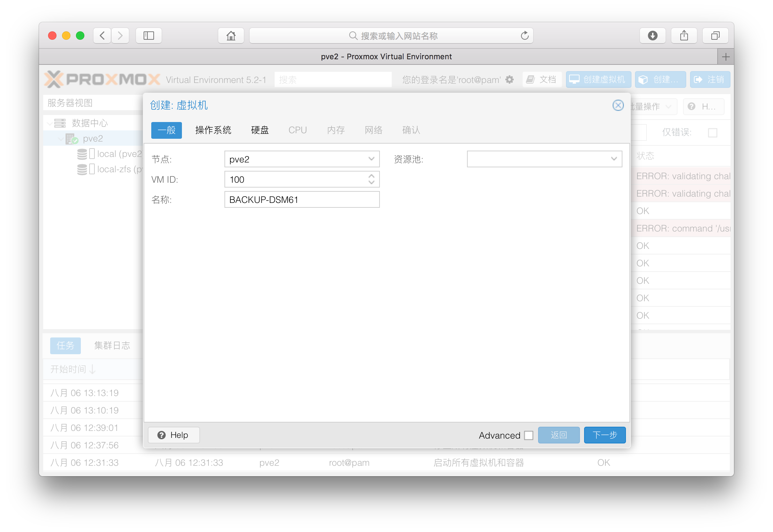Screen dimensions: 773x532
Task: Switch to the 内存 memory tab
Action: [x=336, y=130]
